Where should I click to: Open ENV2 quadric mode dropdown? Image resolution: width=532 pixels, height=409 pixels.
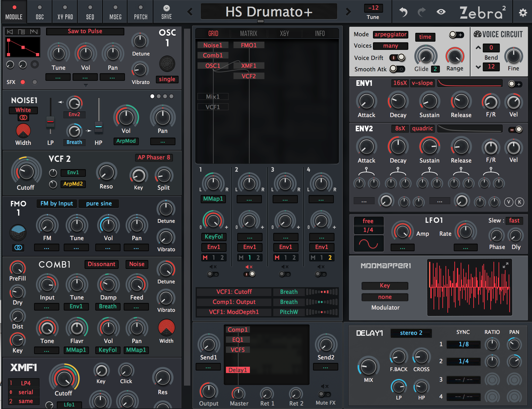(422, 128)
